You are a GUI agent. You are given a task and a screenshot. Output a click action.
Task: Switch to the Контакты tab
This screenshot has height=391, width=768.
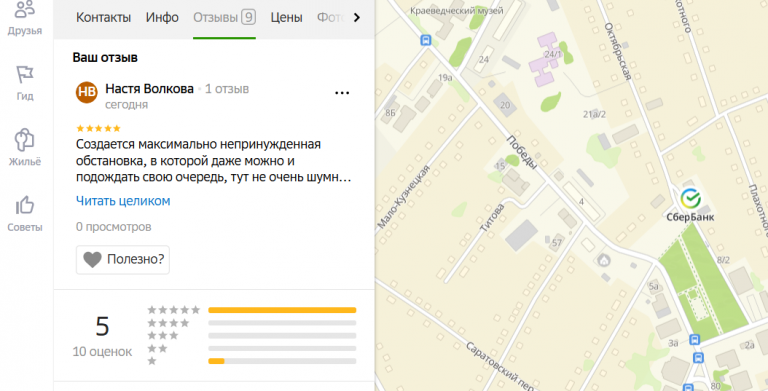103,18
